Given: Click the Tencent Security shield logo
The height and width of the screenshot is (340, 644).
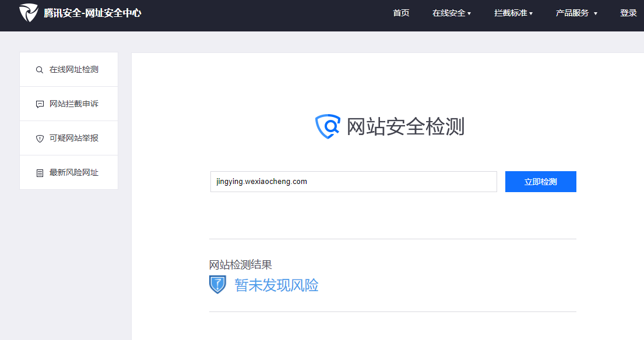Looking at the screenshot, I should tap(29, 13).
